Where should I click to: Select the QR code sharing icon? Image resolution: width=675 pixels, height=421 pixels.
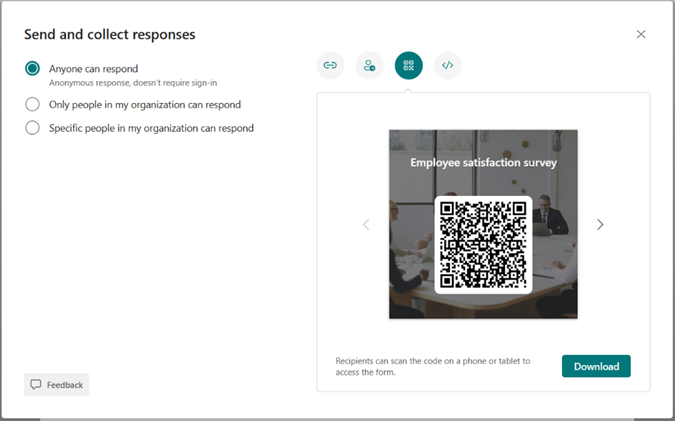coord(409,65)
